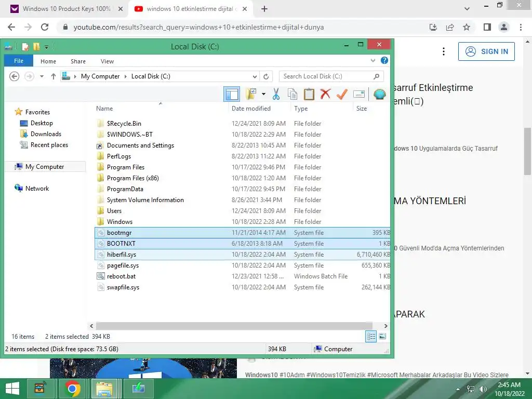
Task: Click the folder options toolbar icon
Action: pos(251,94)
